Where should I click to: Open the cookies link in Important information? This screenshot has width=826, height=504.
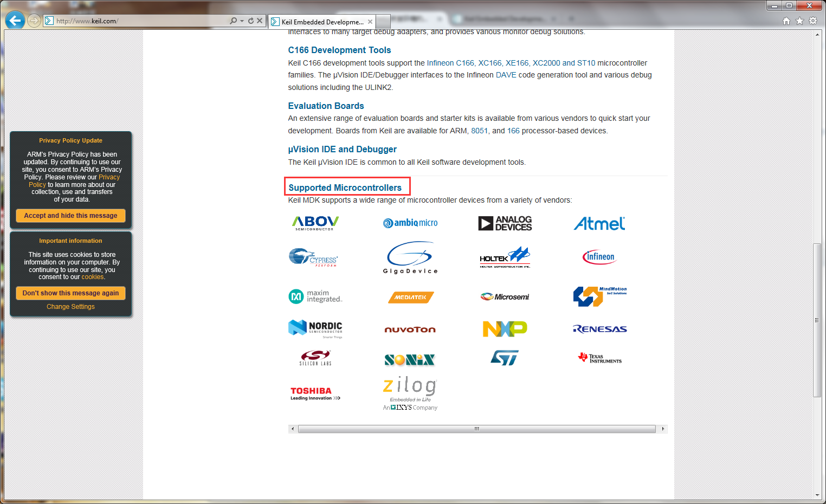tap(93, 277)
